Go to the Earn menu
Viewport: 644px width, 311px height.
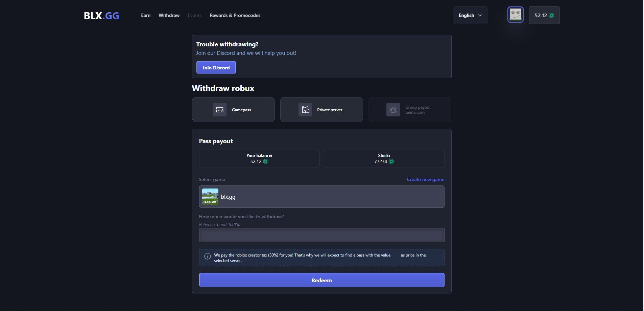[146, 15]
